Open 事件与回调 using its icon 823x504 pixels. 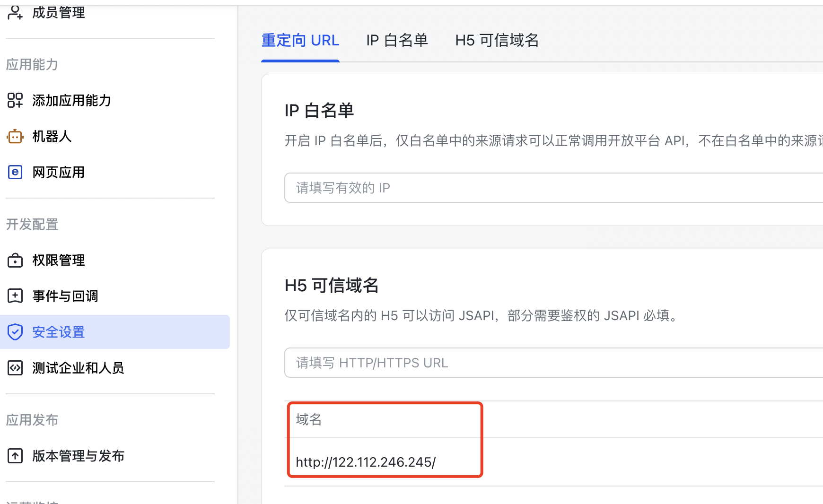coord(15,295)
